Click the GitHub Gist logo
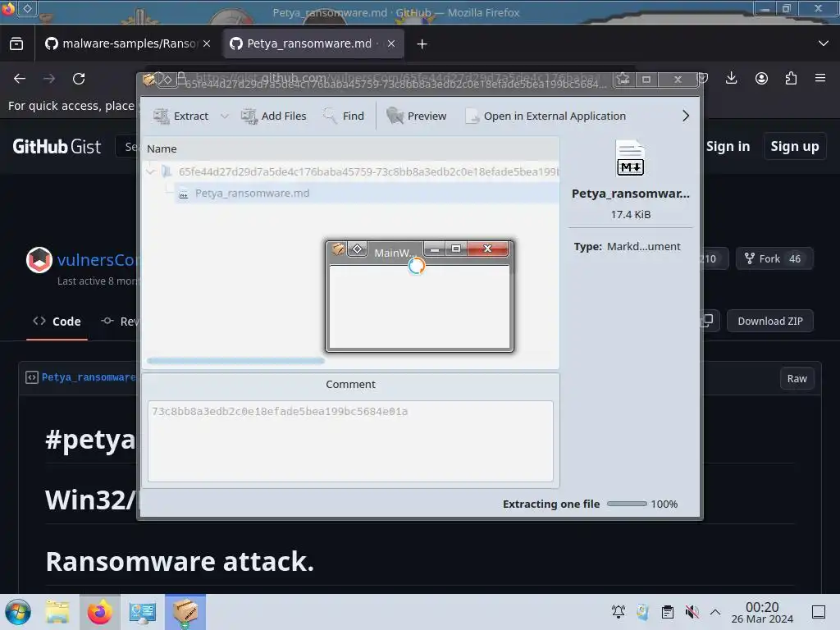840x630 pixels. 57,147
